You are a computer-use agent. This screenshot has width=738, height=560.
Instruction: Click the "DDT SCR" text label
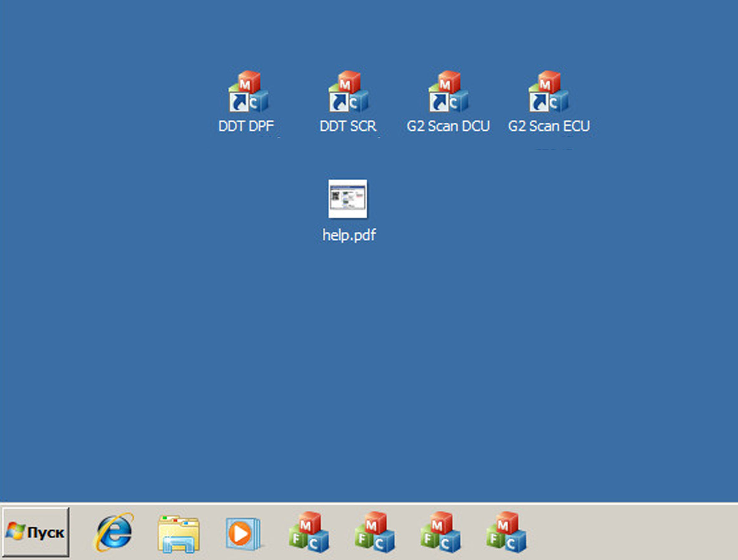[x=348, y=126]
